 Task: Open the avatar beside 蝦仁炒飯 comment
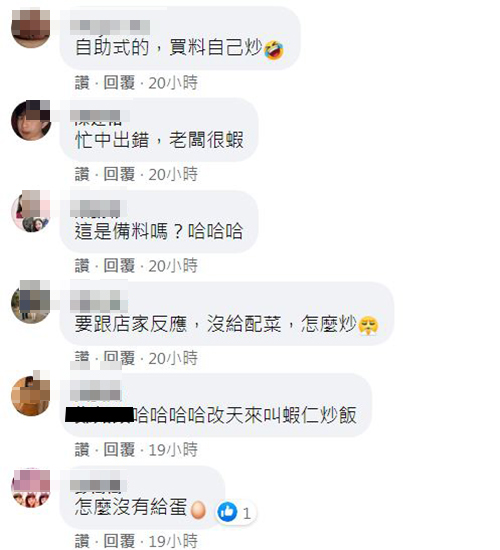click(31, 395)
